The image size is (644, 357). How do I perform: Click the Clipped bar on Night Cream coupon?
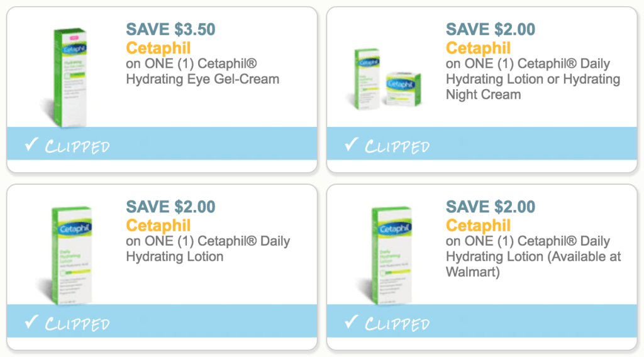coord(482,144)
